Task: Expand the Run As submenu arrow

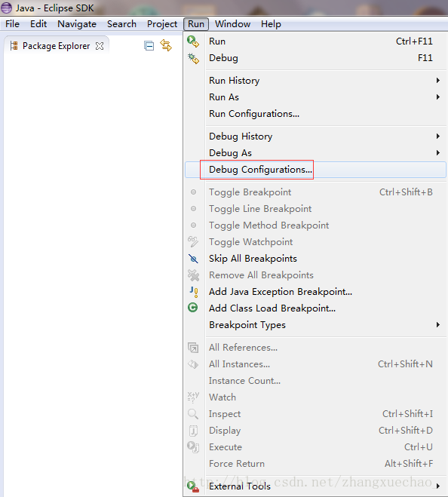Action: click(x=438, y=97)
